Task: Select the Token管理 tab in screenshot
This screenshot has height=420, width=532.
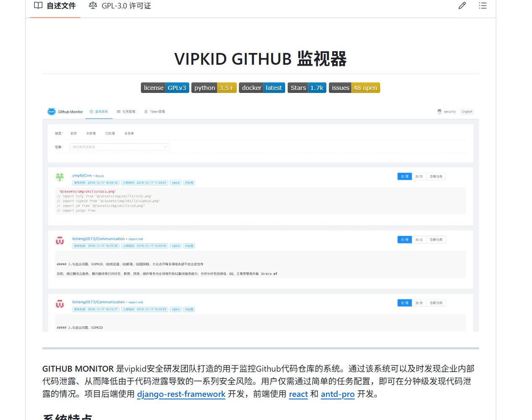Action: (155, 112)
